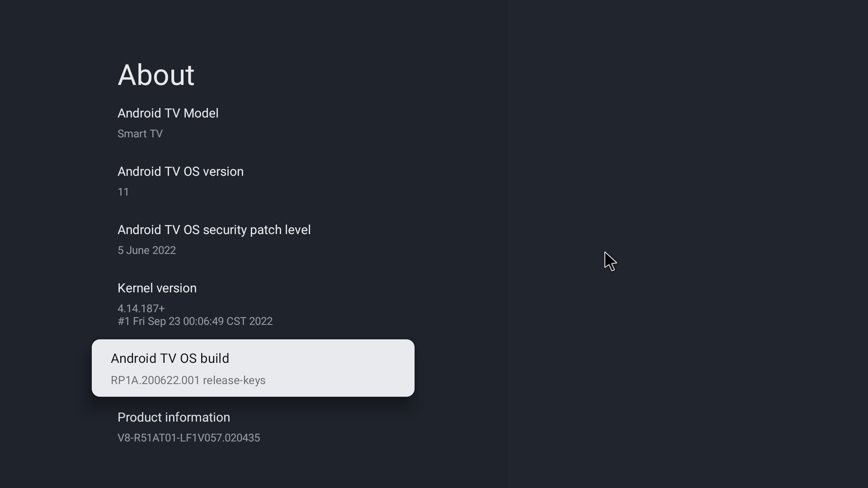Click the RP1A.200622.001 build number

(x=155, y=380)
